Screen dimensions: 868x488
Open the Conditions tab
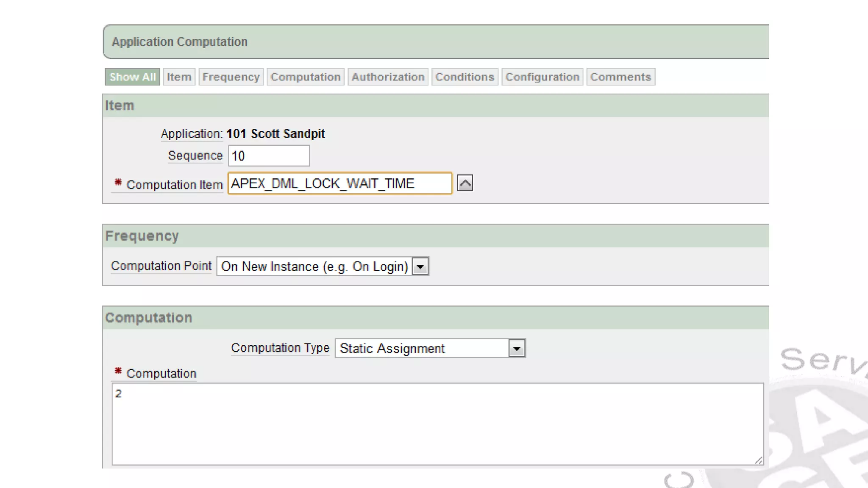click(465, 77)
